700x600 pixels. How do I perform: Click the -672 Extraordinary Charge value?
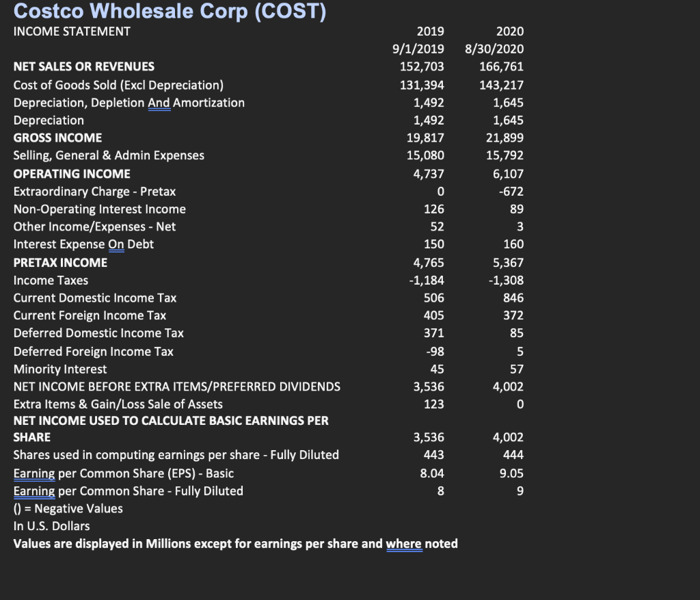click(x=512, y=191)
